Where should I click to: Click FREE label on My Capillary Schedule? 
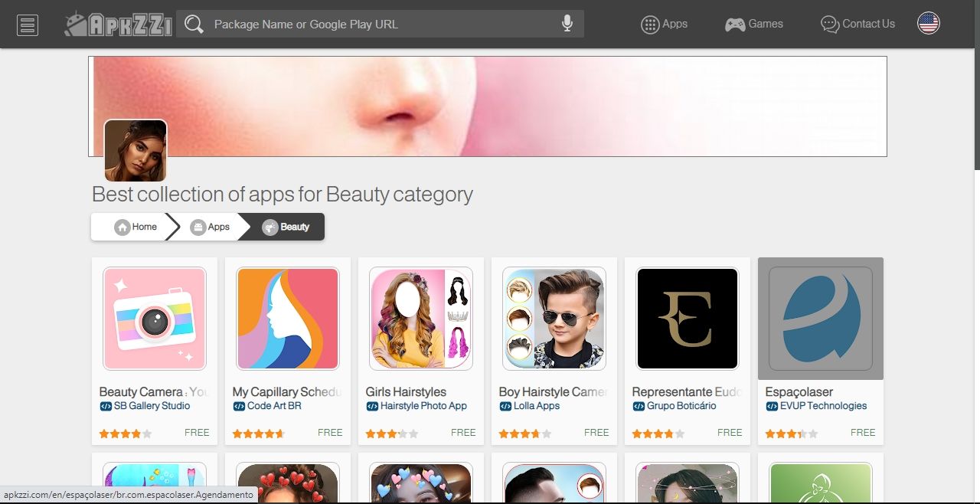[x=330, y=433]
